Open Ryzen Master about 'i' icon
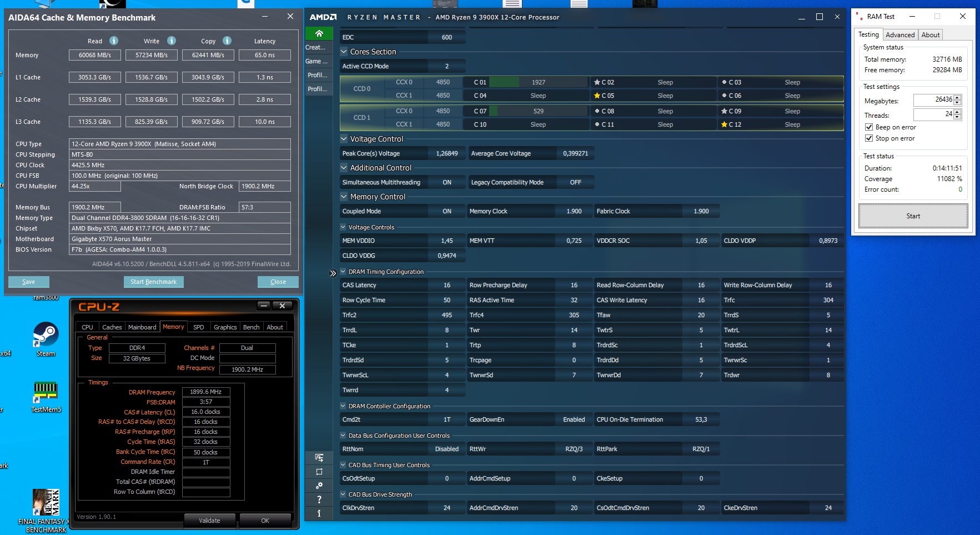 pos(319,513)
